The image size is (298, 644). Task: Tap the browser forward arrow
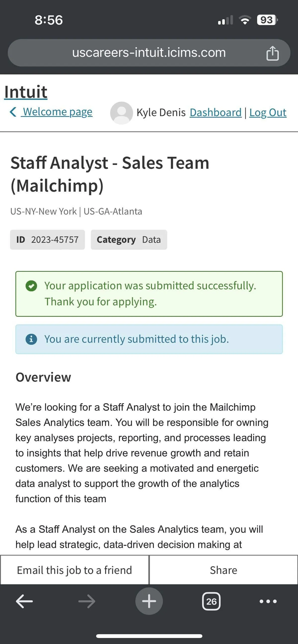[87, 601]
